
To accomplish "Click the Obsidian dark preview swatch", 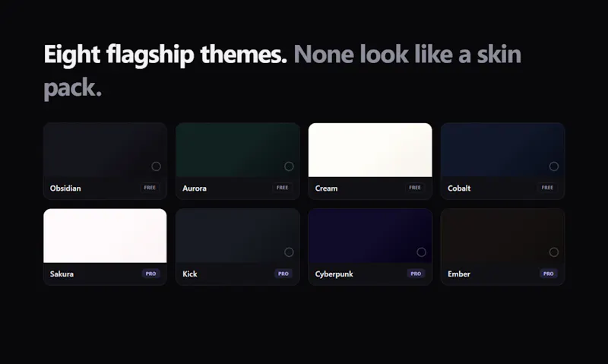I will coord(105,150).
